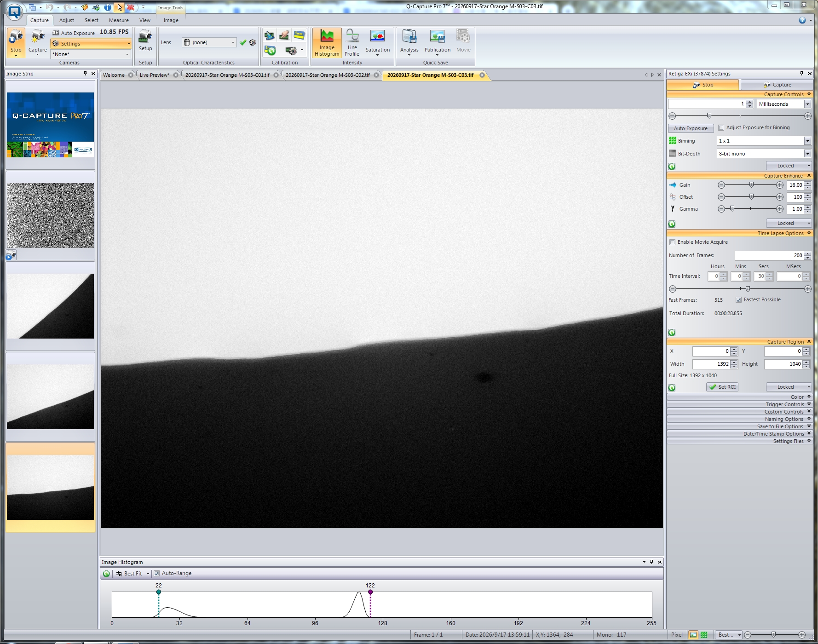Click the Auto Exposure button in settings panel
This screenshot has height=644, width=818.
691,128
